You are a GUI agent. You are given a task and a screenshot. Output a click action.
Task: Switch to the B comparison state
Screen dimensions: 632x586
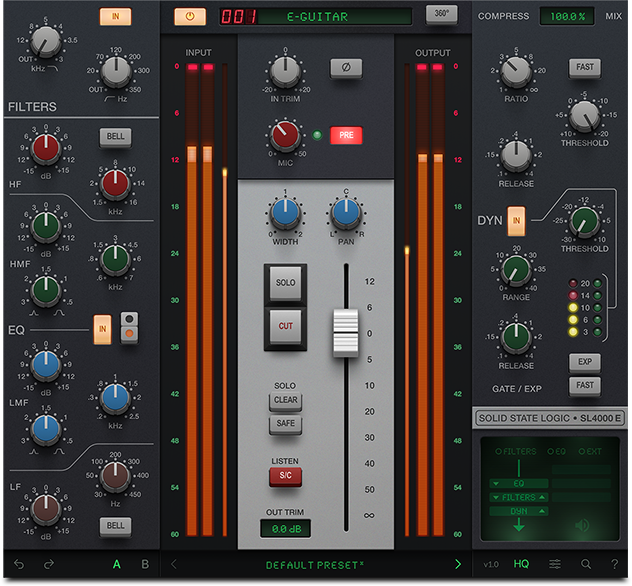145,565
